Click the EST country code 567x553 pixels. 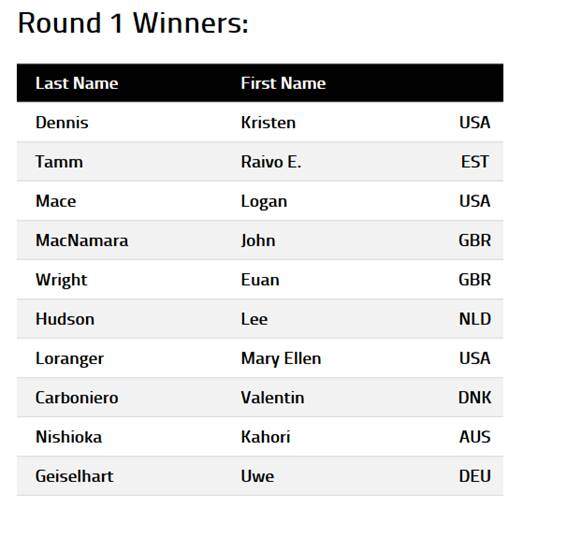click(x=475, y=162)
